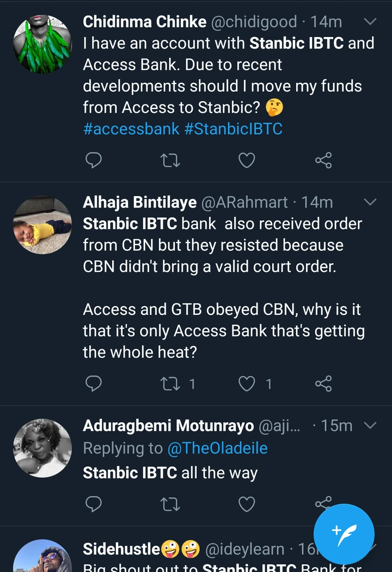Like Aduragbemi Motunrayo's tweet
Viewport: 392px width, 572px height.
tap(247, 504)
